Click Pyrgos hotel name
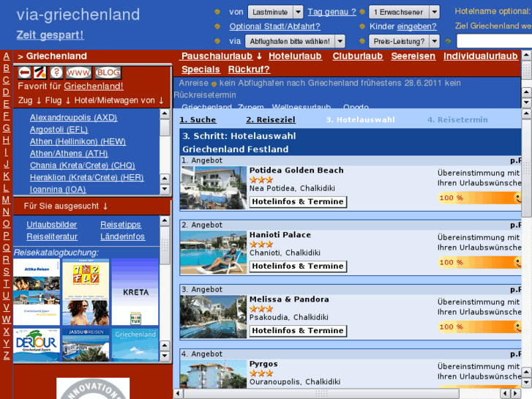Image resolution: width=532 pixels, height=399 pixels. tap(263, 364)
